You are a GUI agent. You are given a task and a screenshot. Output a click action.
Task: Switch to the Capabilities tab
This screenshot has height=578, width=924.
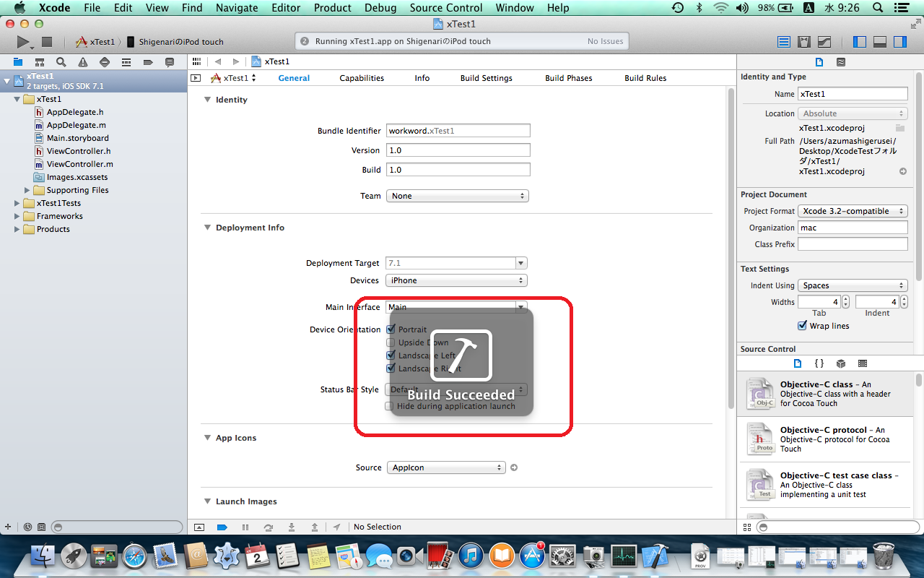[x=362, y=78]
